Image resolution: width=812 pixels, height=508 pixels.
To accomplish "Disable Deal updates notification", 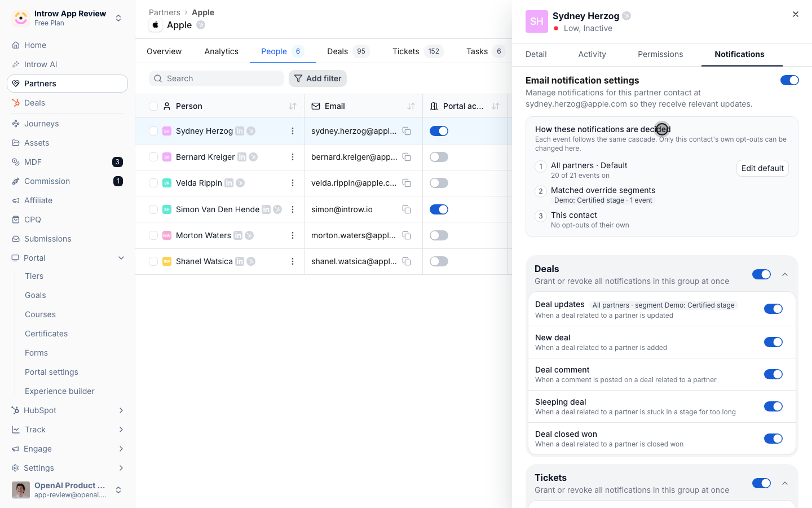I will click(x=773, y=309).
